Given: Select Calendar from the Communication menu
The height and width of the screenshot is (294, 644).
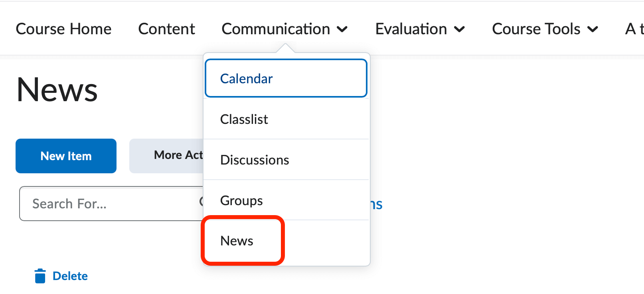Looking at the screenshot, I should point(246,78).
